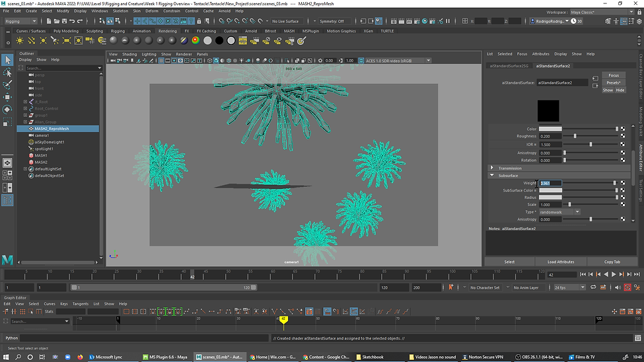Play the timeline forwards
Image resolution: width=644 pixels, height=362 pixels.
(614, 275)
